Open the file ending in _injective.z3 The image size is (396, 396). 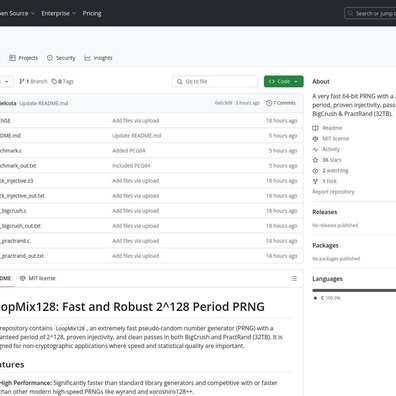coord(16,181)
